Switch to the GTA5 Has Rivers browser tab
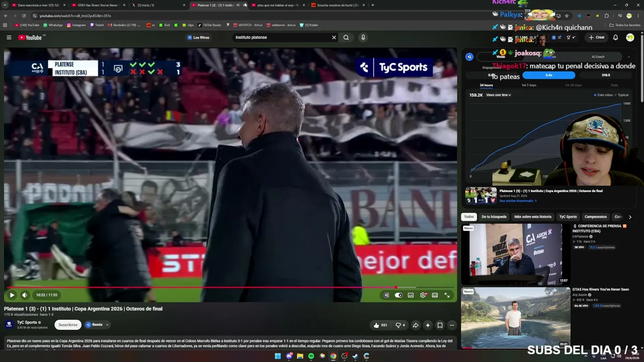The image size is (644, 362). pos(97,5)
